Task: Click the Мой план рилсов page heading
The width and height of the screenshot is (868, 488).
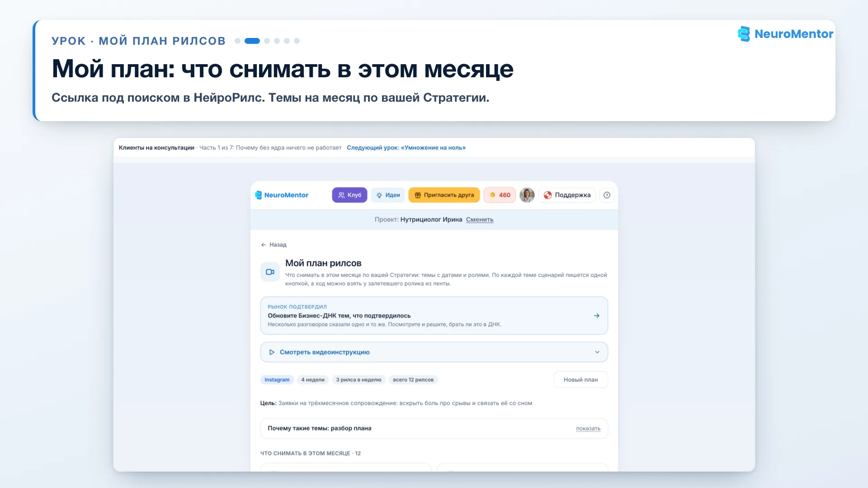Action: 323,263
